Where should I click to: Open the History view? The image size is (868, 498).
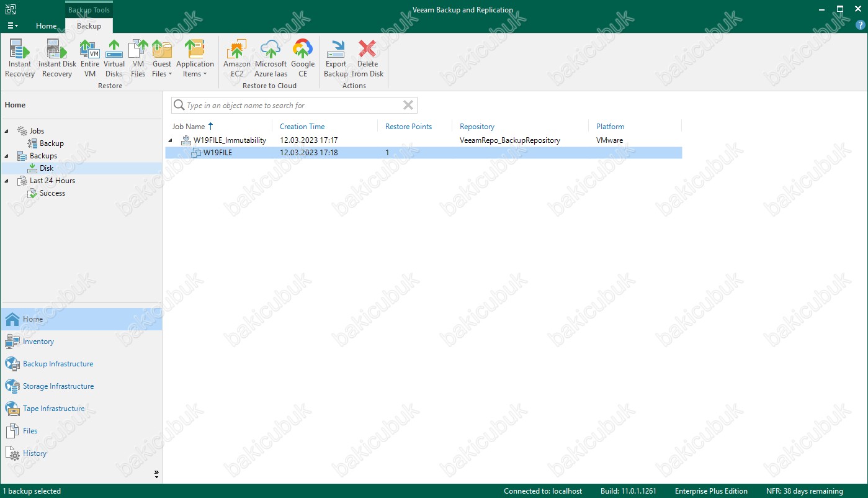[x=81, y=453]
